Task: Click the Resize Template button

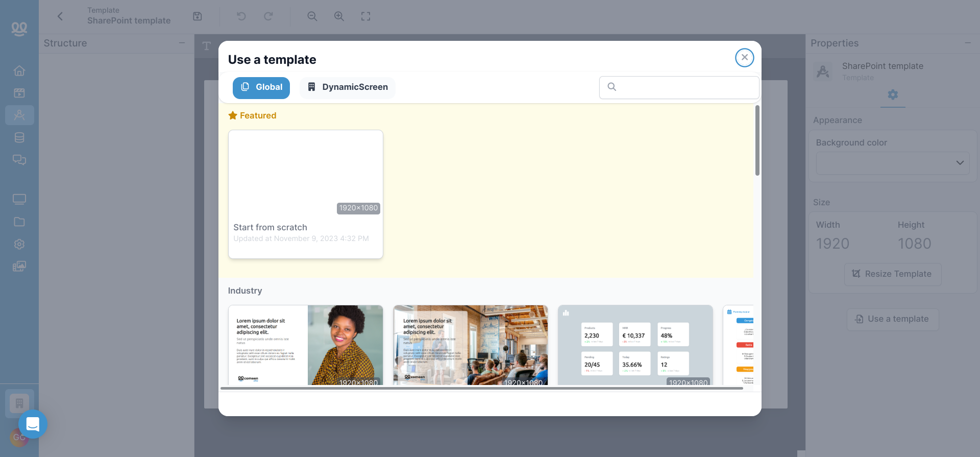Action: [x=893, y=274]
